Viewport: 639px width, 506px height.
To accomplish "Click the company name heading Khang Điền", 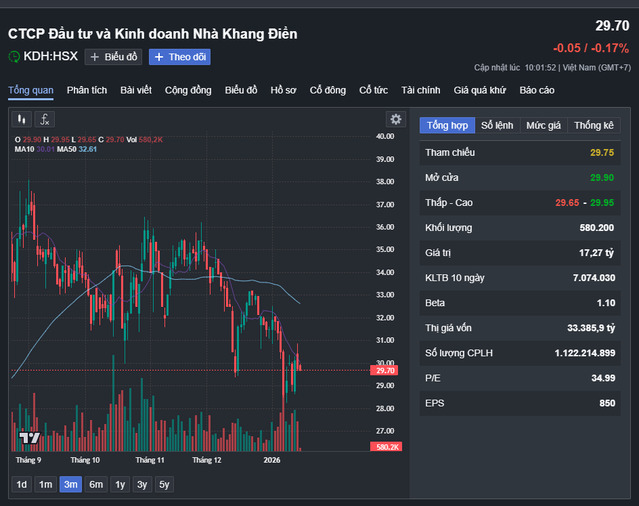I will 152,34.
